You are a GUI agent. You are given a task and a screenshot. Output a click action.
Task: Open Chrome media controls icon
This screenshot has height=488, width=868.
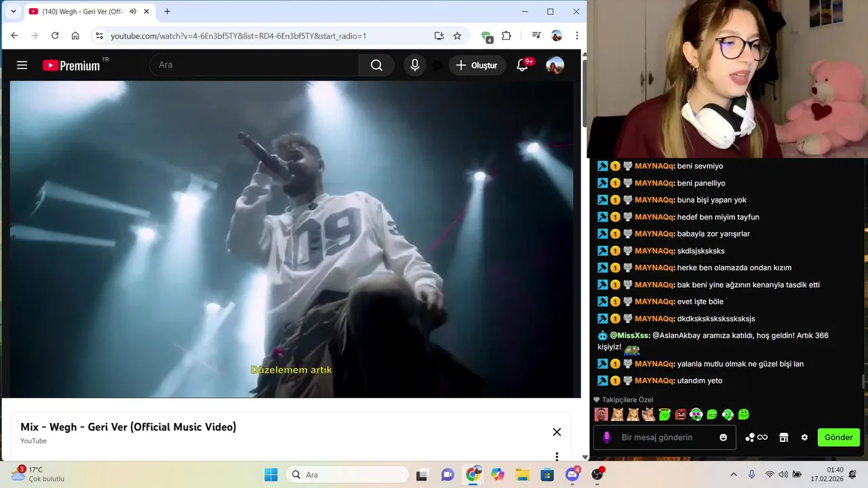[536, 36]
